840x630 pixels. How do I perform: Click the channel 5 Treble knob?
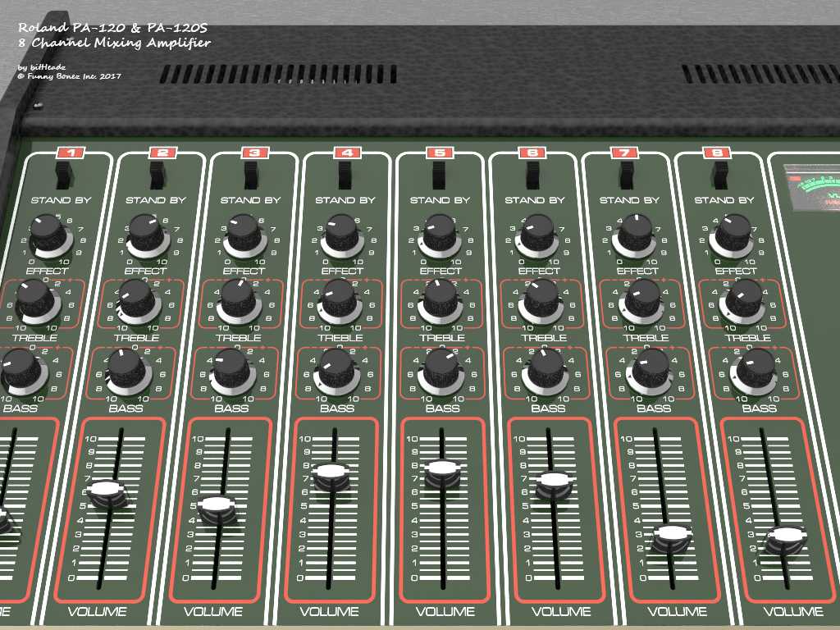pyautogui.click(x=441, y=301)
